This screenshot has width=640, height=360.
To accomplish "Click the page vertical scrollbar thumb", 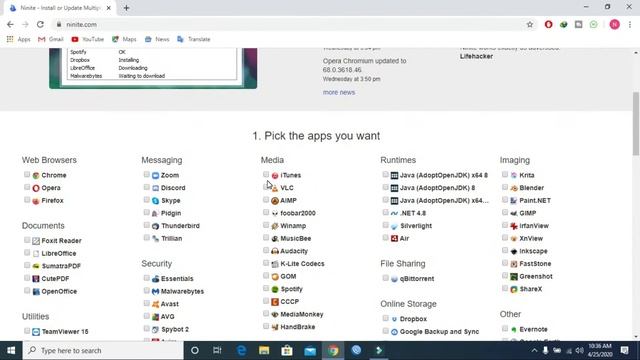I will 636,123.
